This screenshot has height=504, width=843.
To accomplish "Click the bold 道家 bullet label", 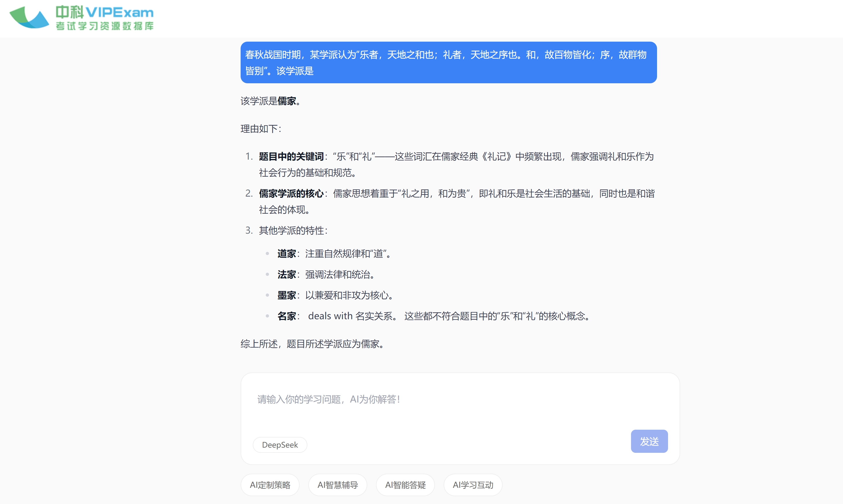I will pos(287,254).
